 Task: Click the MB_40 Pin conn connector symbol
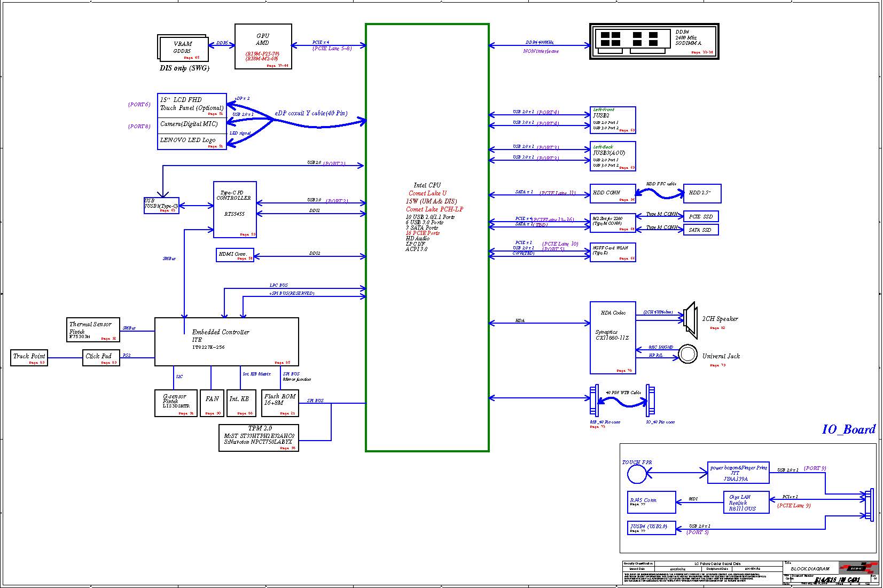(x=593, y=401)
